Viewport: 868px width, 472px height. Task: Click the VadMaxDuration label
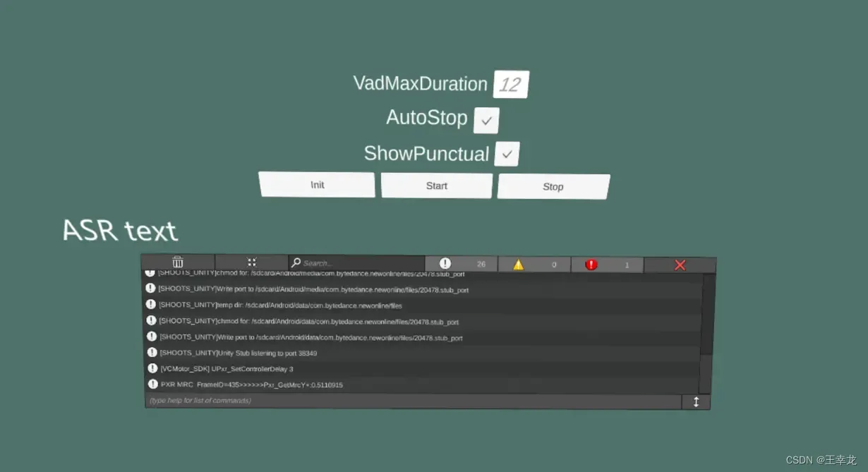(421, 84)
